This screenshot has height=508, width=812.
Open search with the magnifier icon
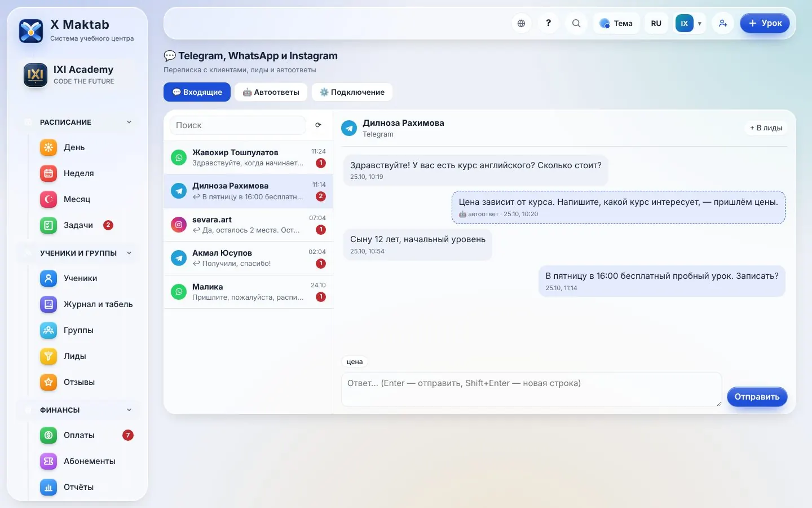click(576, 23)
